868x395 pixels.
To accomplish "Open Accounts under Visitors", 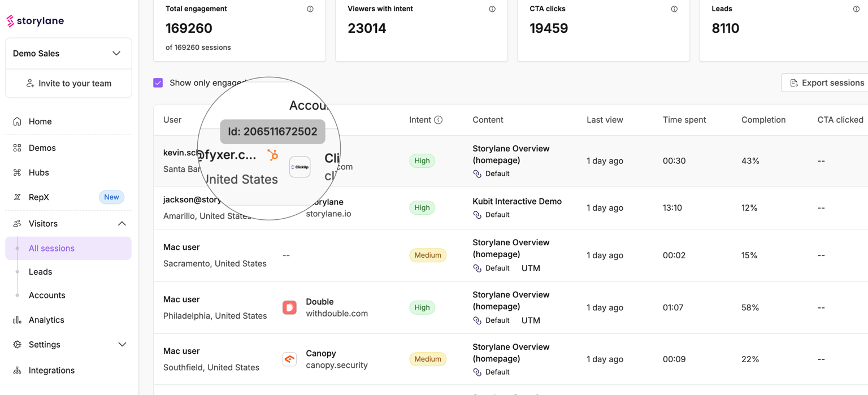I will (x=47, y=295).
